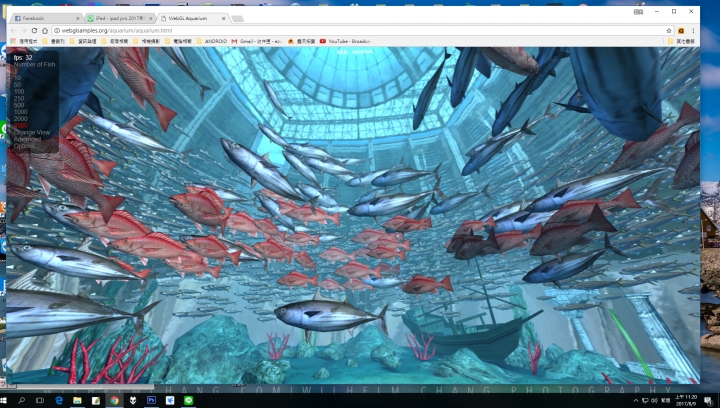The width and height of the screenshot is (720, 408).
Task: Open a new browser tab
Action: tap(237, 18)
